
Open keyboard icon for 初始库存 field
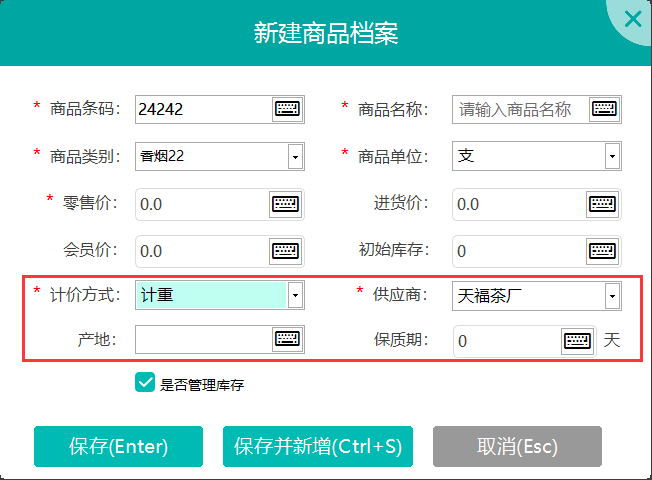coord(602,250)
